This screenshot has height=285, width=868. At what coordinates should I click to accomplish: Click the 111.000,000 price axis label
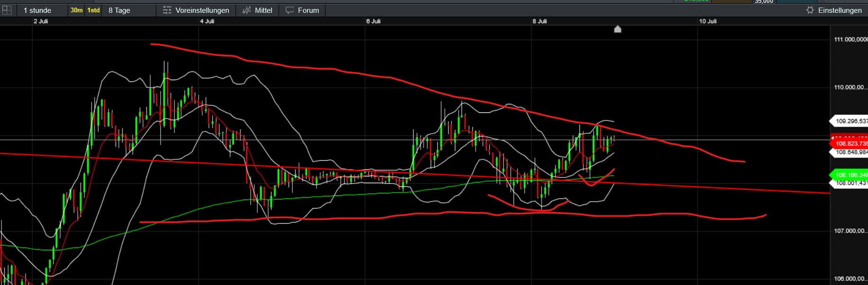coord(850,39)
